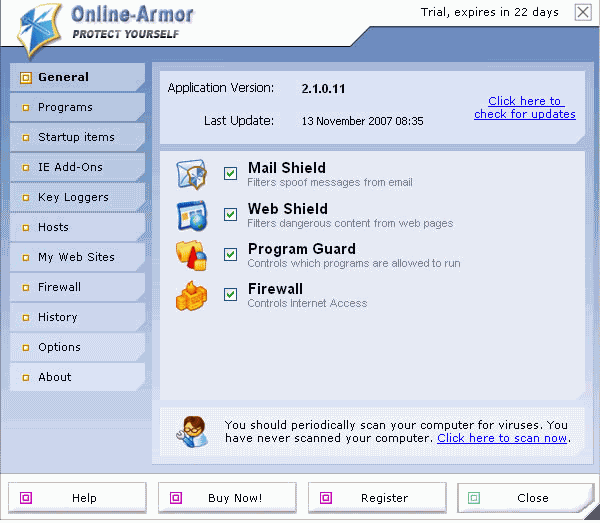Screen dimensions: 600x523
Task: Click the pink square icon on Register button
Action: pyautogui.click(x=326, y=498)
